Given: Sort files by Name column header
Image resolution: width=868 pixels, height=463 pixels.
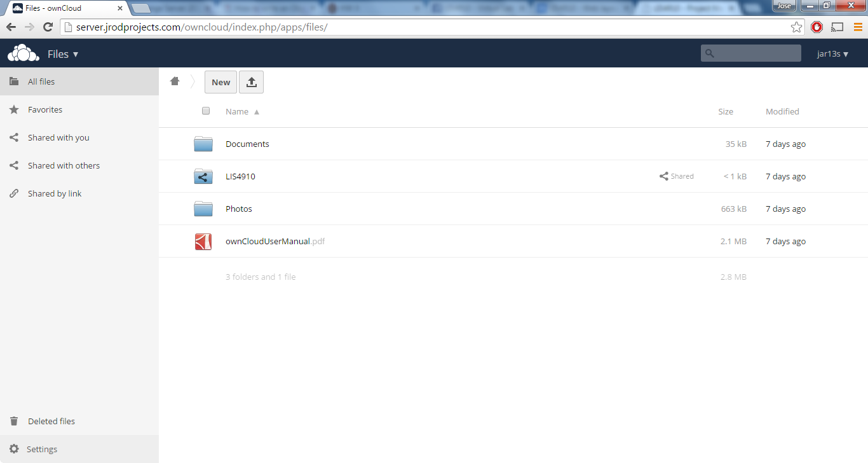Looking at the screenshot, I should pyautogui.click(x=237, y=111).
